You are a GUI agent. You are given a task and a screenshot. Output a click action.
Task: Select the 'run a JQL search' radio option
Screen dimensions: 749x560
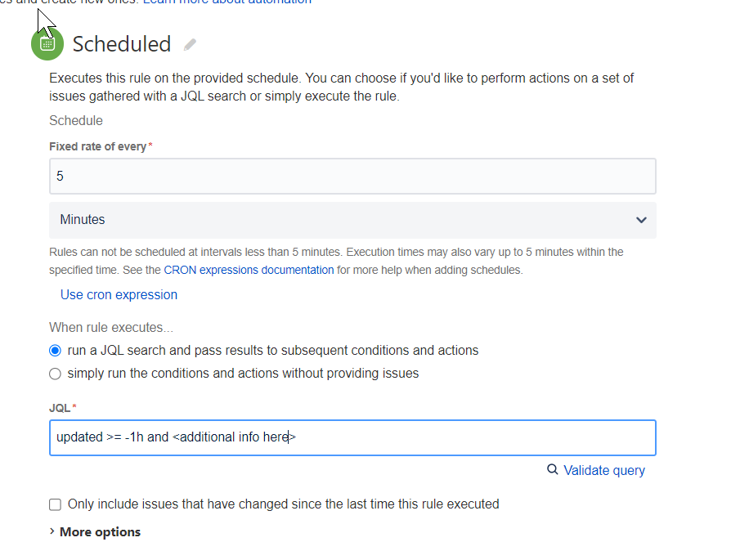[x=55, y=350]
